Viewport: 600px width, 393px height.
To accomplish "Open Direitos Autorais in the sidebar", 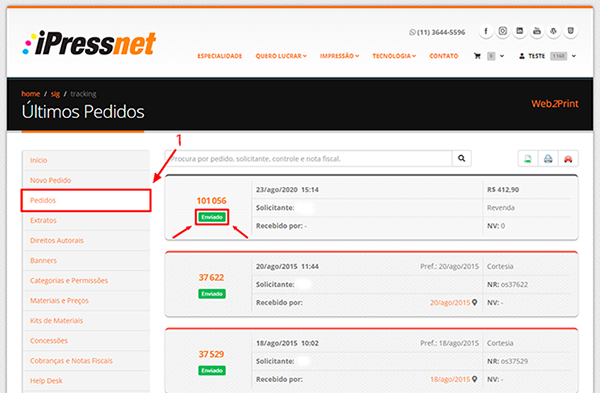I will 86,240.
